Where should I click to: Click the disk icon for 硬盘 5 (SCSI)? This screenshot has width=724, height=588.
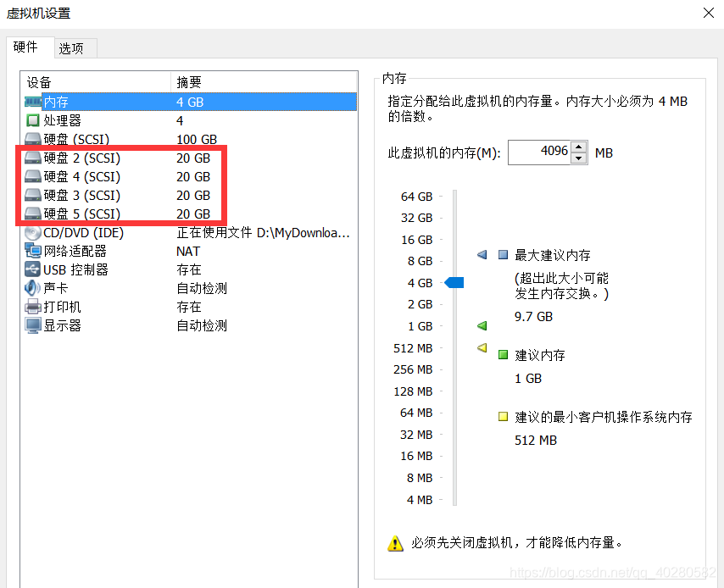(x=33, y=214)
